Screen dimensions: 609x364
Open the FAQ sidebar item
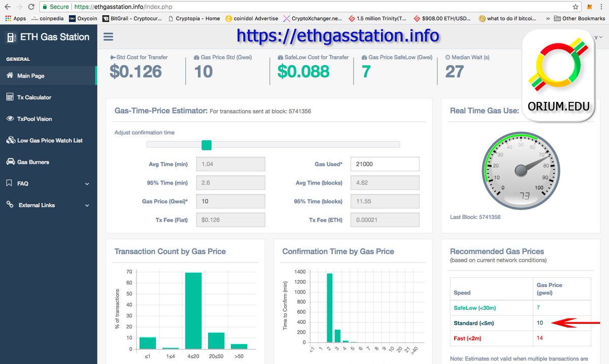pos(48,184)
